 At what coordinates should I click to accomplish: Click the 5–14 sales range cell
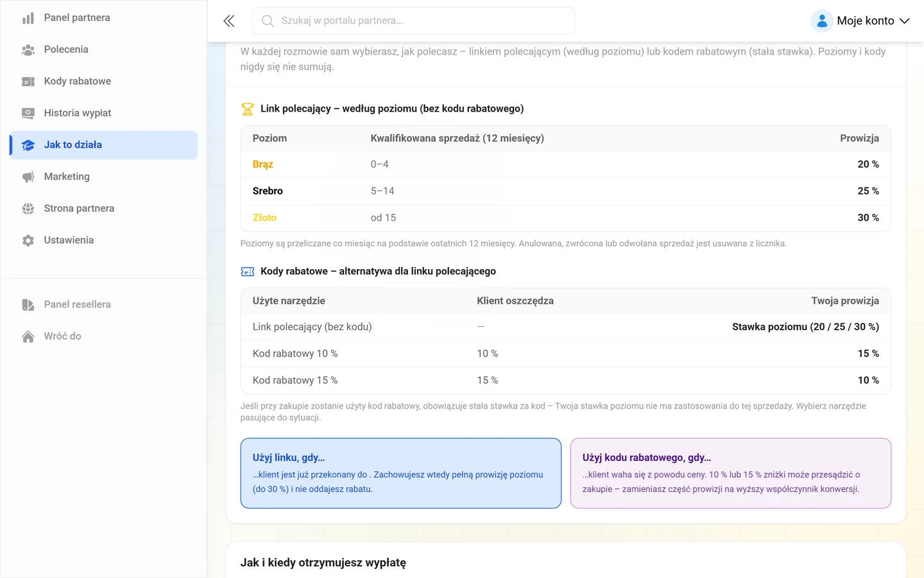coord(382,191)
